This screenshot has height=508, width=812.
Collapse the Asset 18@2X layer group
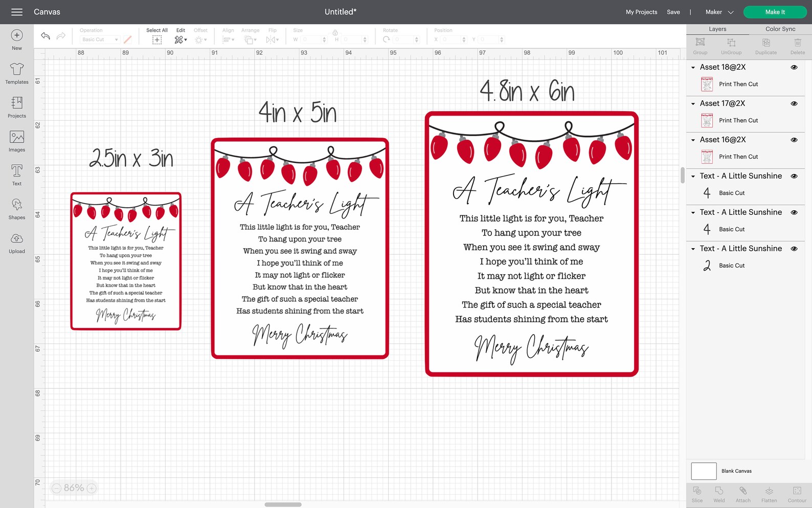tap(693, 68)
